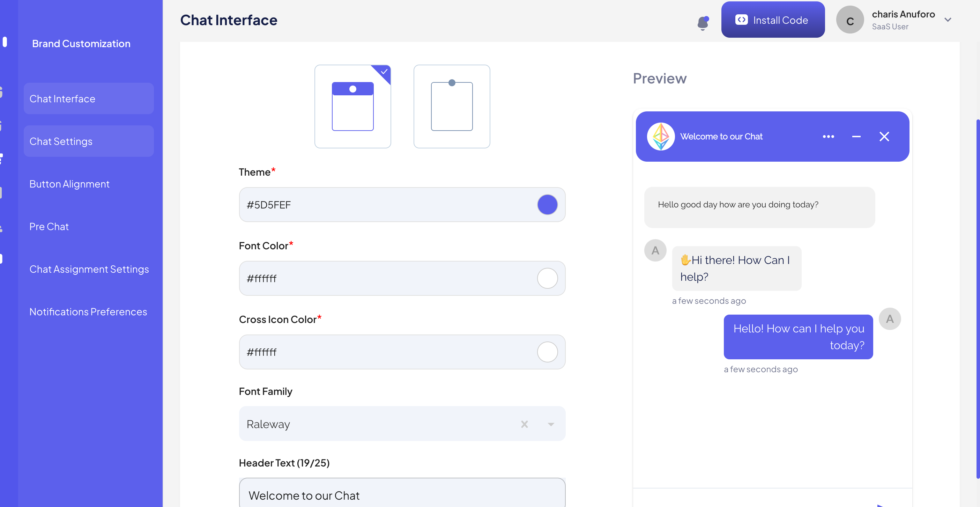Open the Theme color swatch picker
This screenshot has width=980, height=507.
tap(547, 205)
